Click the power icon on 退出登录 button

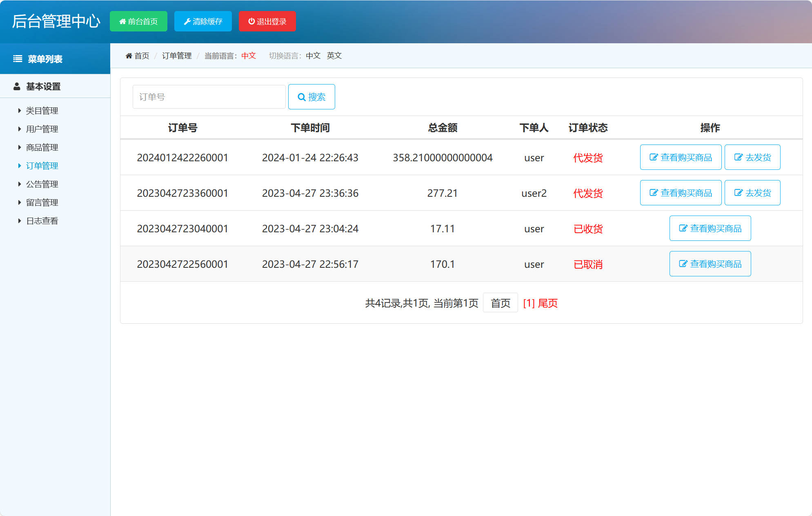pyautogui.click(x=251, y=21)
